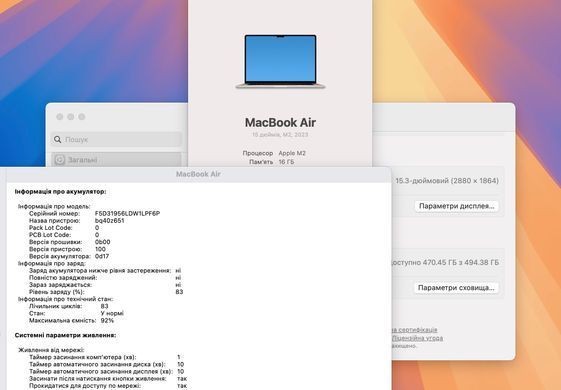Select the 'Рівень заряду (%):' row label
The width and height of the screenshot is (561, 390).
pyautogui.click(x=57, y=292)
